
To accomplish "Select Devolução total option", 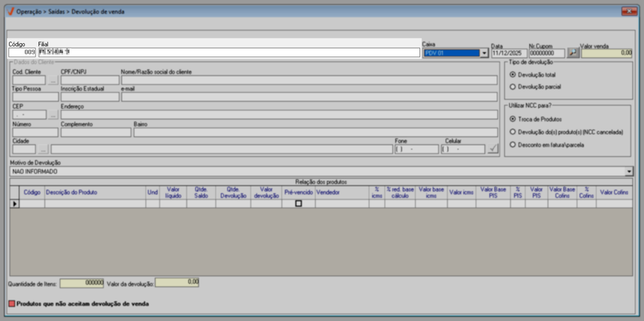I will pyautogui.click(x=513, y=75).
